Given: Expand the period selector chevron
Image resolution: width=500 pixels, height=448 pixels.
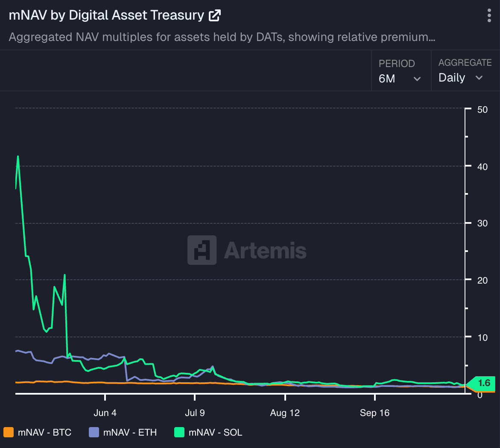Looking at the screenshot, I should pyautogui.click(x=417, y=79).
